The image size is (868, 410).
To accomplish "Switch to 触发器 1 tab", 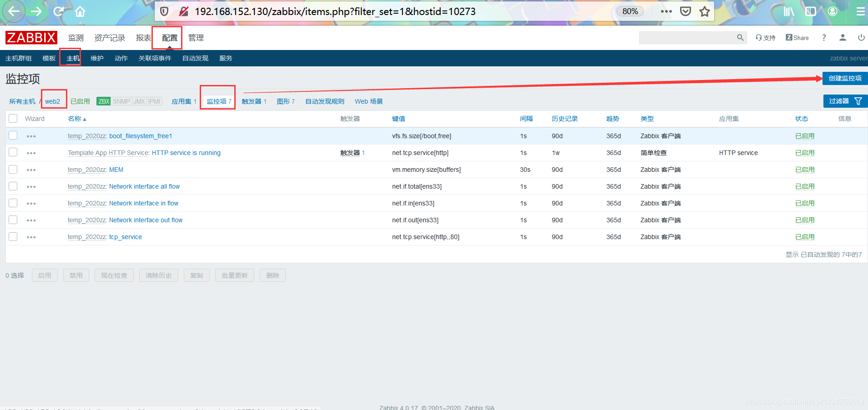I will tap(254, 101).
